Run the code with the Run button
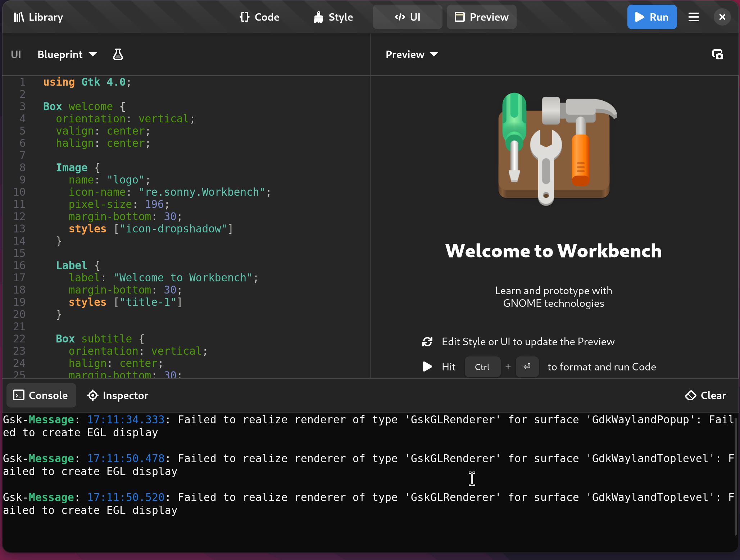This screenshot has width=740, height=560. pyautogui.click(x=652, y=17)
